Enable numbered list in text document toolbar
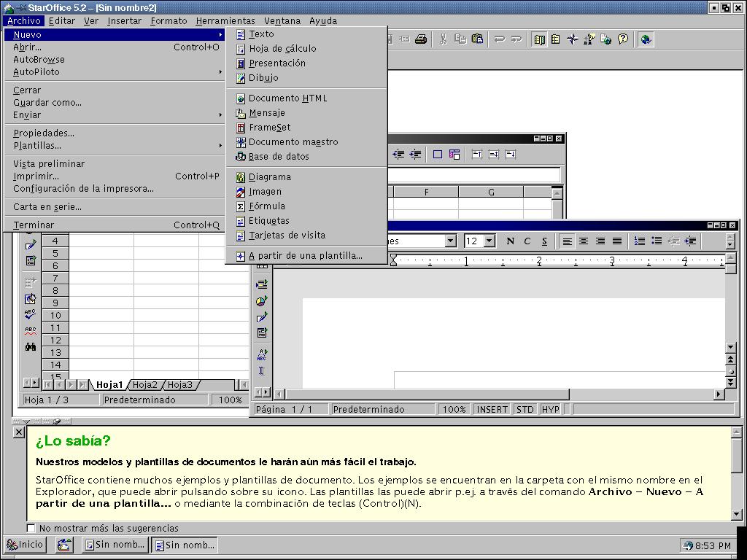Viewport: 747px width, 560px height. 640,241
